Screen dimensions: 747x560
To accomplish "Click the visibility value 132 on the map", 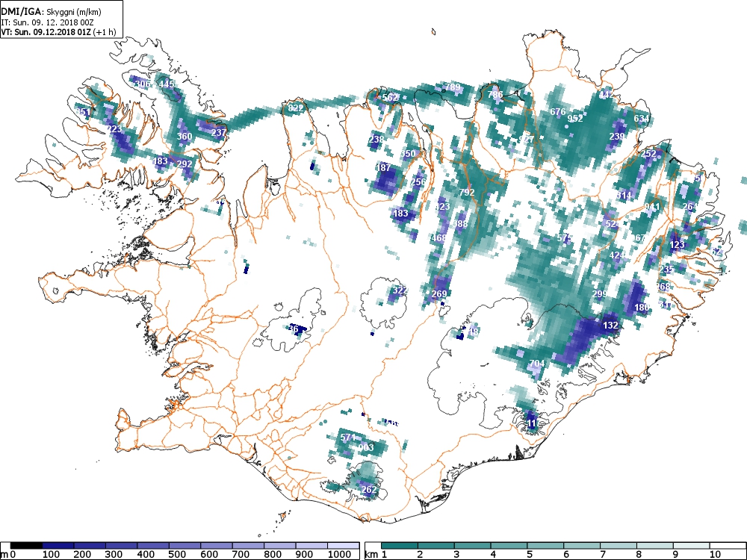I will click(x=610, y=326).
